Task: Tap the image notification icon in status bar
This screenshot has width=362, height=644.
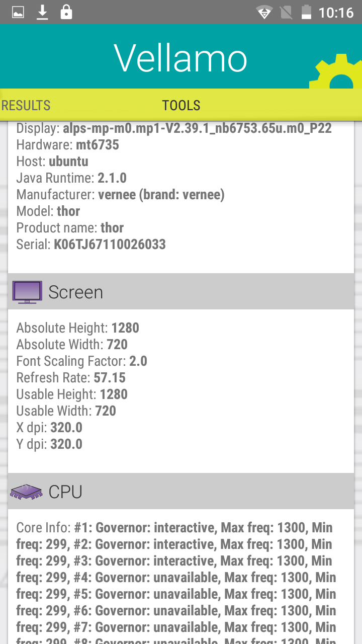Action: [18, 12]
